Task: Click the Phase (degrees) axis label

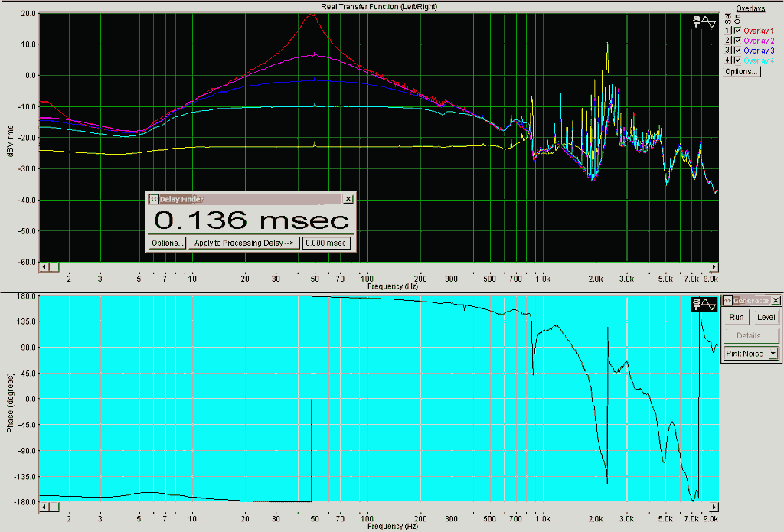Action: click(x=11, y=403)
